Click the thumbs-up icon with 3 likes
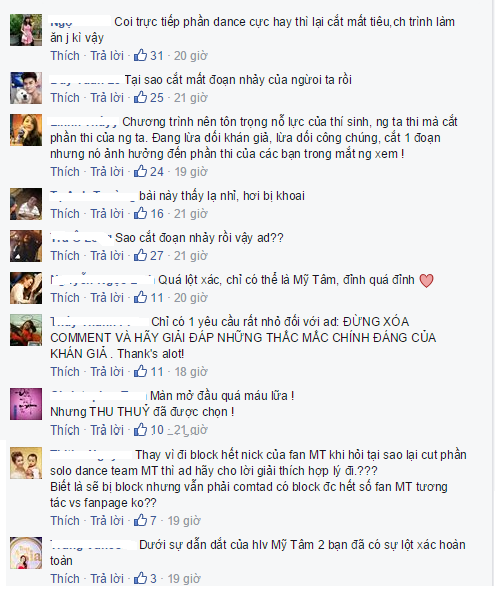 point(140,578)
